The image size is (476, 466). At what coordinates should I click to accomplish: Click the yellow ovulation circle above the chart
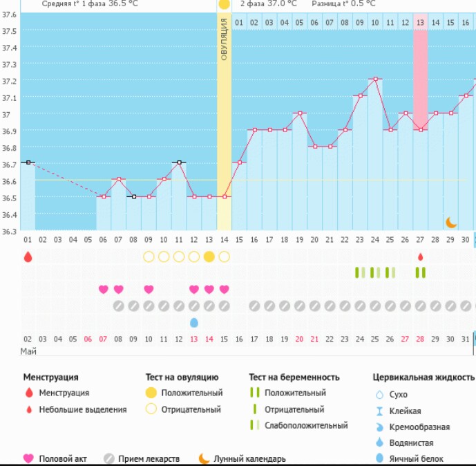pos(224,4)
